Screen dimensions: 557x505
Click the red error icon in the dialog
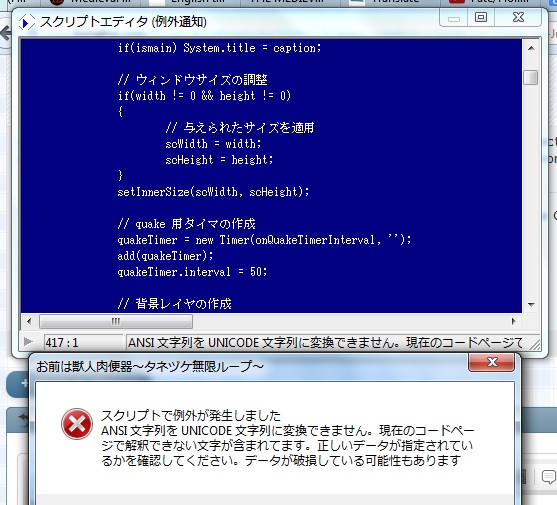pos(77,424)
